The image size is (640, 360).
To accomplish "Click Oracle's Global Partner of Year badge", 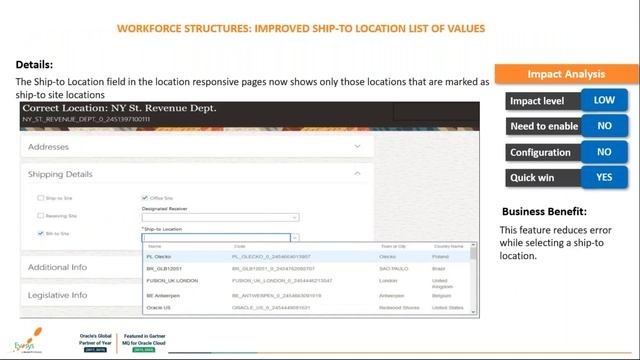I will point(95,342).
